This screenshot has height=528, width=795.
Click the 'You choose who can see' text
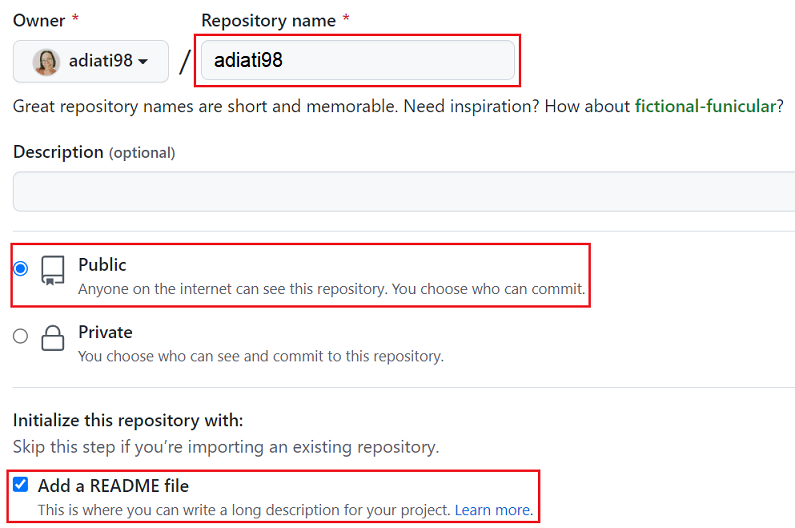(x=260, y=356)
